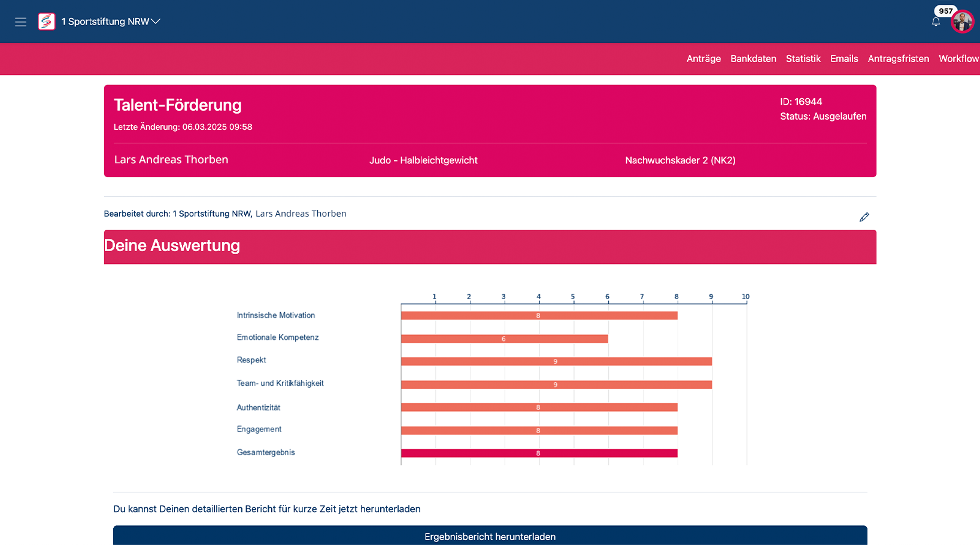
Task: Click the Status: Ausgelaufen text
Action: point(823,116)
